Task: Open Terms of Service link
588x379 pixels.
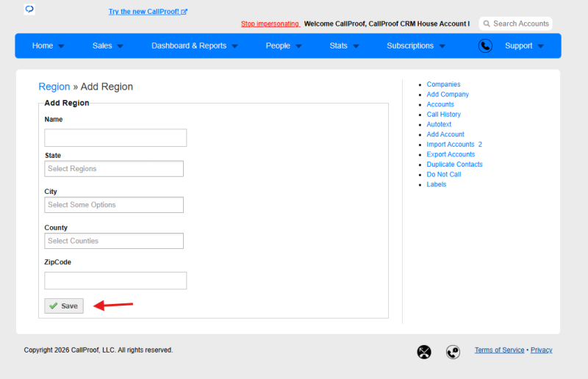Action: coord(500,350)
